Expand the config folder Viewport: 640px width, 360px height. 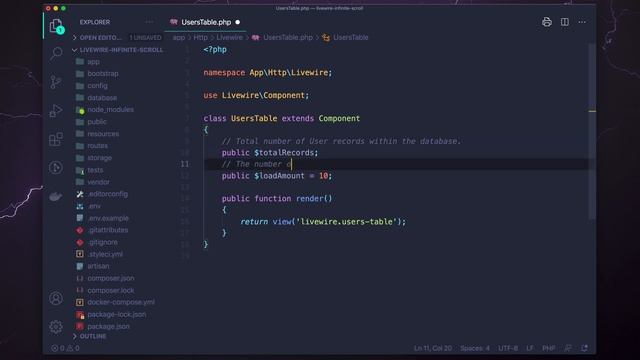[97, 86]
